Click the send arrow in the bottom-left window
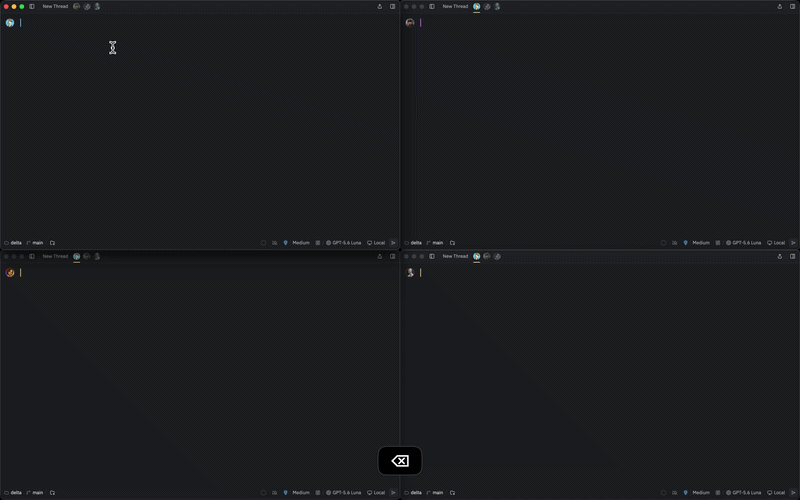Screen dimensions: 800x500 tap(393, 493)
